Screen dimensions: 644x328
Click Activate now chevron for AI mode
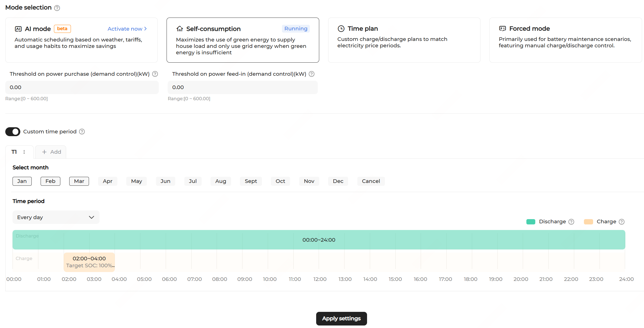coord(145,29)
